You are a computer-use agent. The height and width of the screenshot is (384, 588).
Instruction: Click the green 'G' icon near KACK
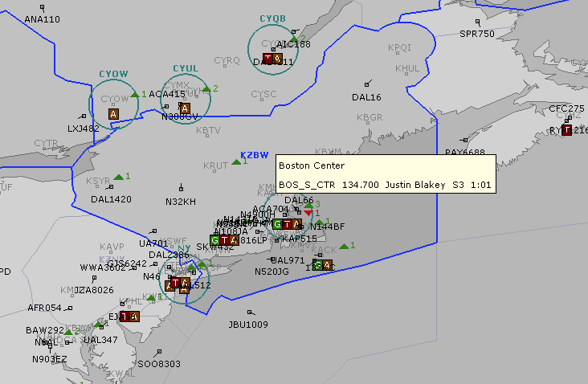point(318,265)
